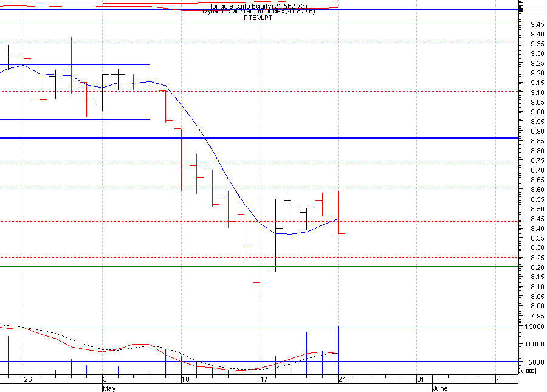Screen dimensions: 547x392
Task: Click the May month label
Action: tap(109, 388)
